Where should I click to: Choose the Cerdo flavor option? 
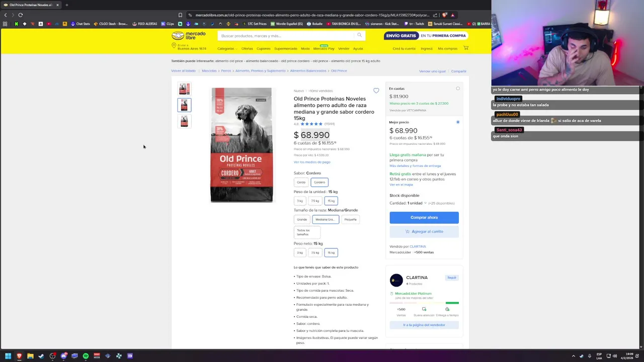[x=301, y=182]
